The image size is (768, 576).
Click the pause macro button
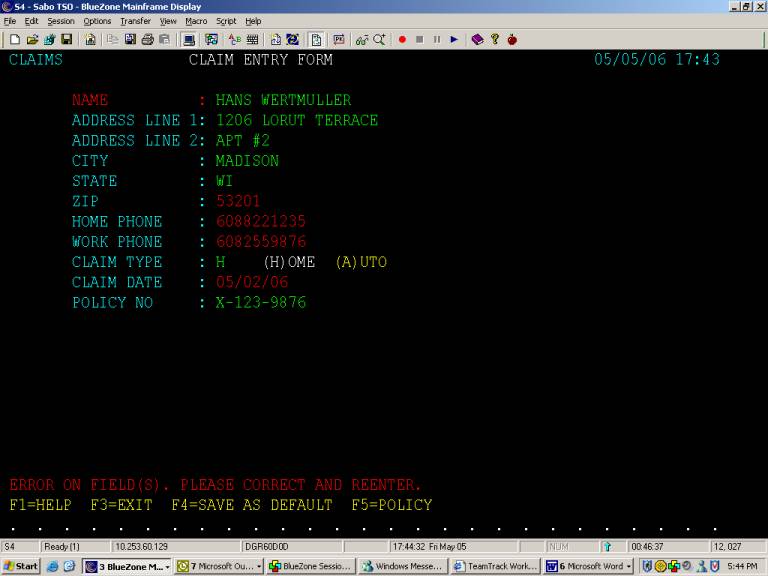[437, 40]
